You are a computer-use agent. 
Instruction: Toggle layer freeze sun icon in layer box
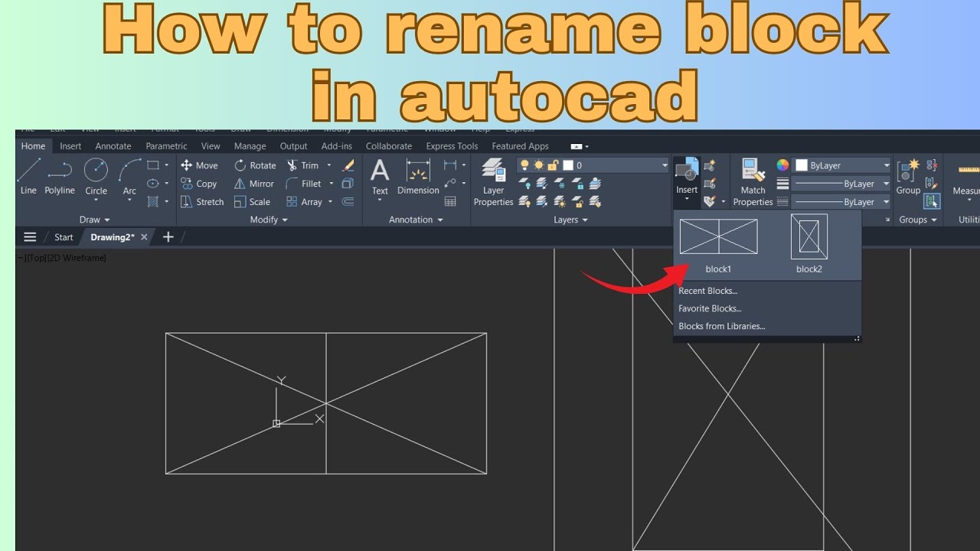click(x=539, y=165)
